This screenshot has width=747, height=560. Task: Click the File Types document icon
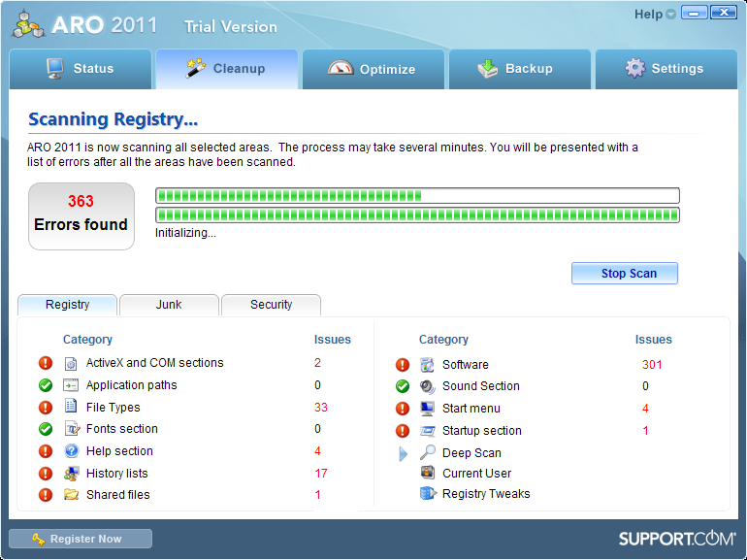pos(71,407)
